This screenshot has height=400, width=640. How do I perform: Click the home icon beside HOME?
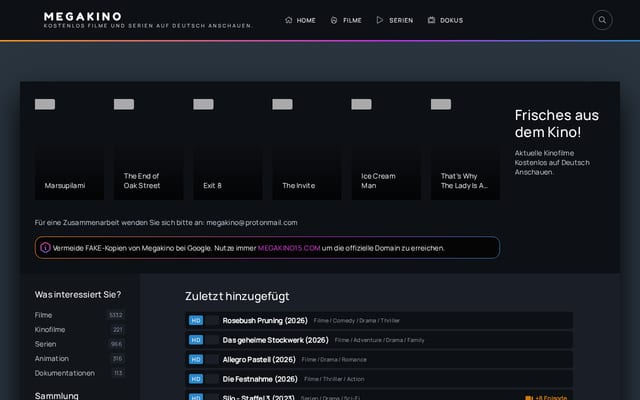tap(289, 20)
